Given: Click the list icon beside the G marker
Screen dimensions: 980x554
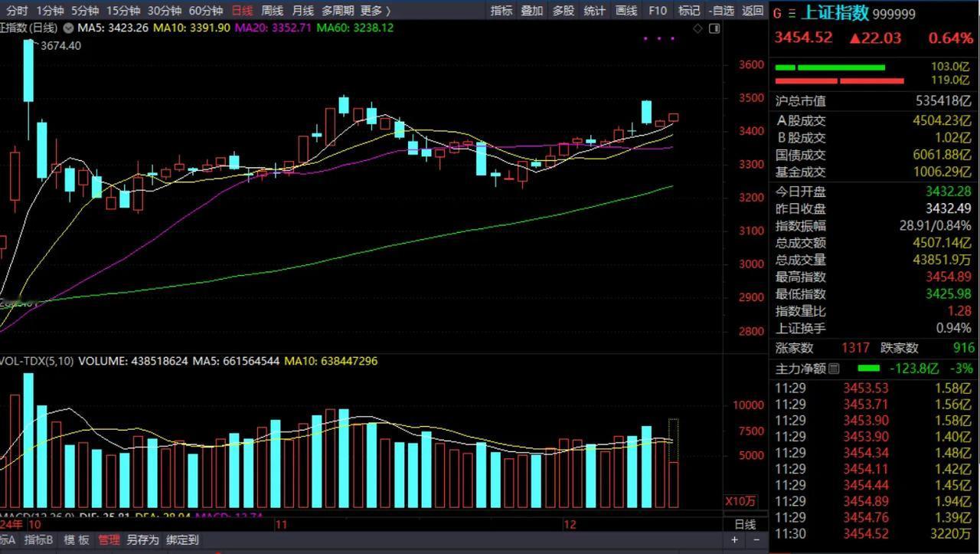Looking at the screenshot, I should click(792, 14).
